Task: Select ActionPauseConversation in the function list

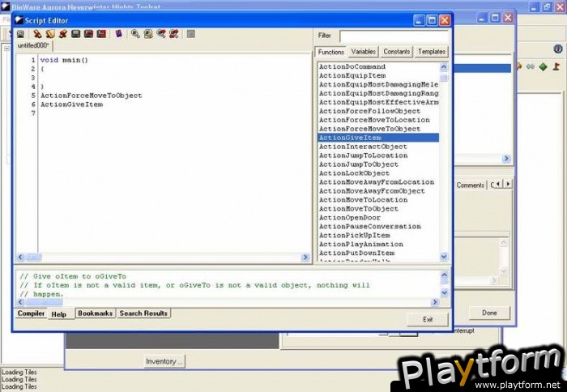Action: 378,226
